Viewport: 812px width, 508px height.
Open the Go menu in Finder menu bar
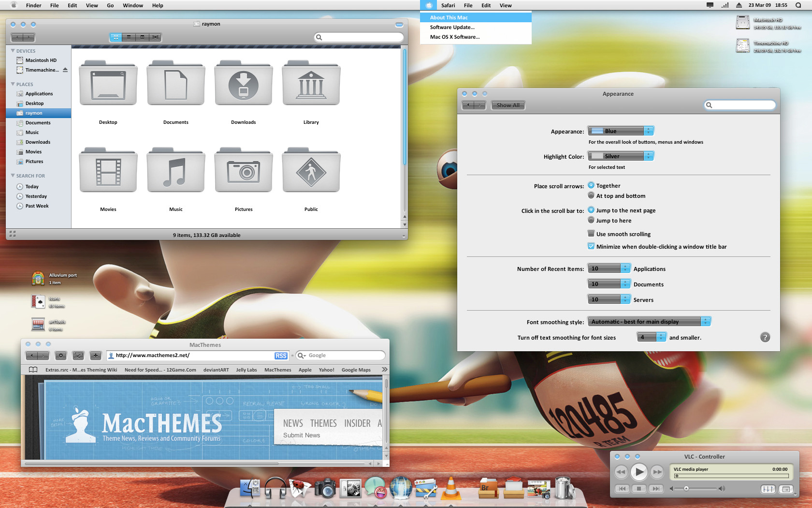point(110,5)
